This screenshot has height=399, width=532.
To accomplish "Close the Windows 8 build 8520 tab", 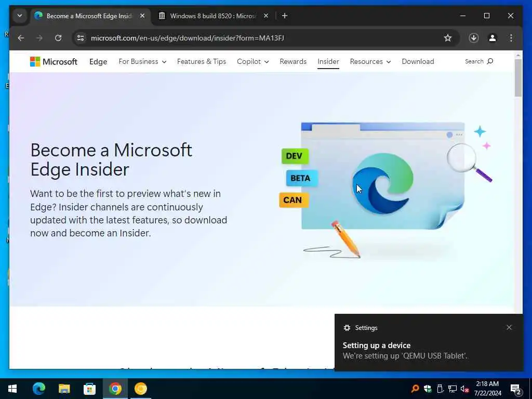I will tap(266, 16).
